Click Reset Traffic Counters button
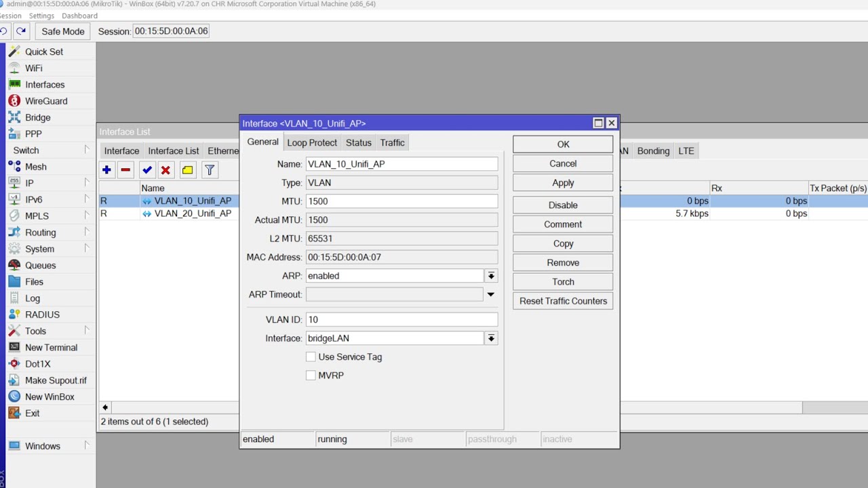 click(563, 301)
